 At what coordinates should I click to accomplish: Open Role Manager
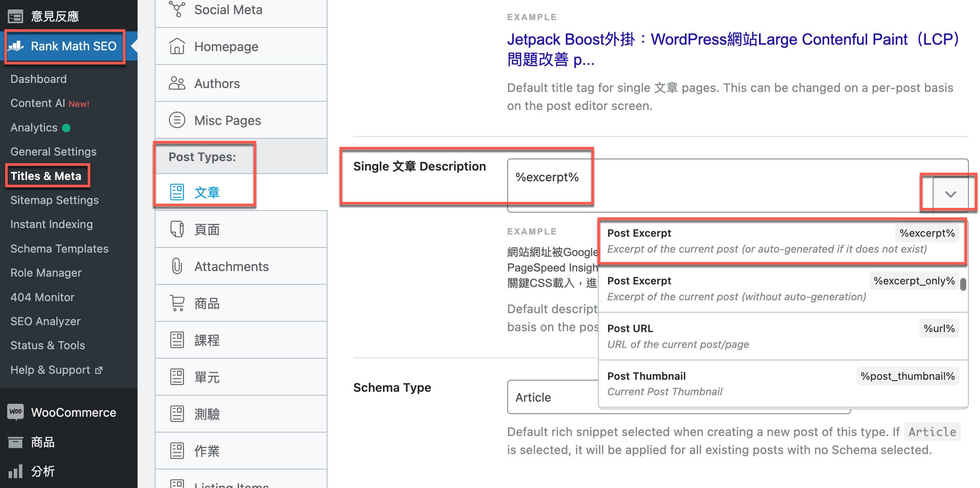(46, 273)
